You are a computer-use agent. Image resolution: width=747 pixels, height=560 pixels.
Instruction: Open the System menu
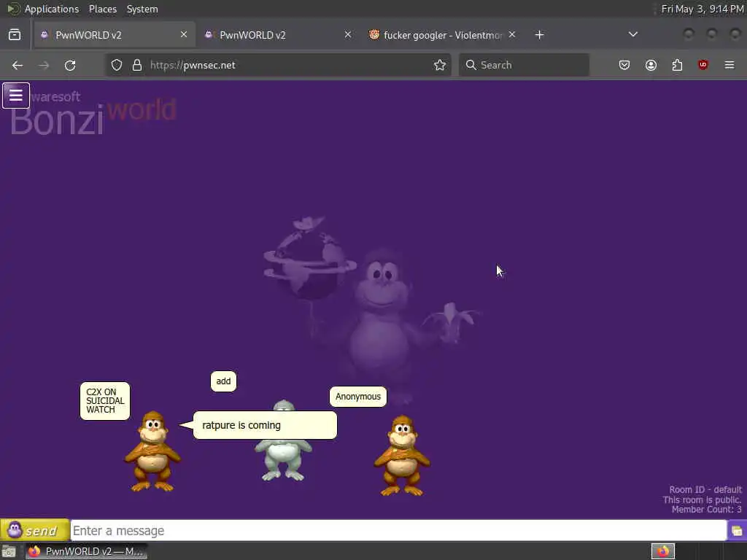pos(142,9)
